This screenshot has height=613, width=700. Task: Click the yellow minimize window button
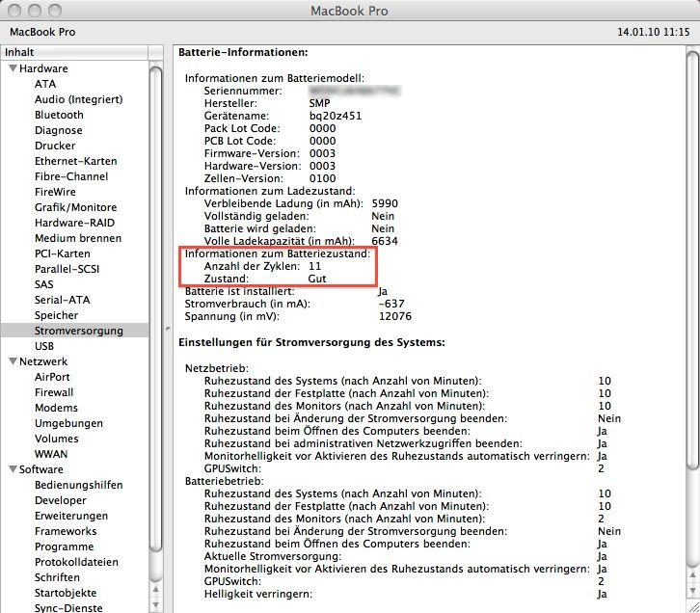click(35, 11)
